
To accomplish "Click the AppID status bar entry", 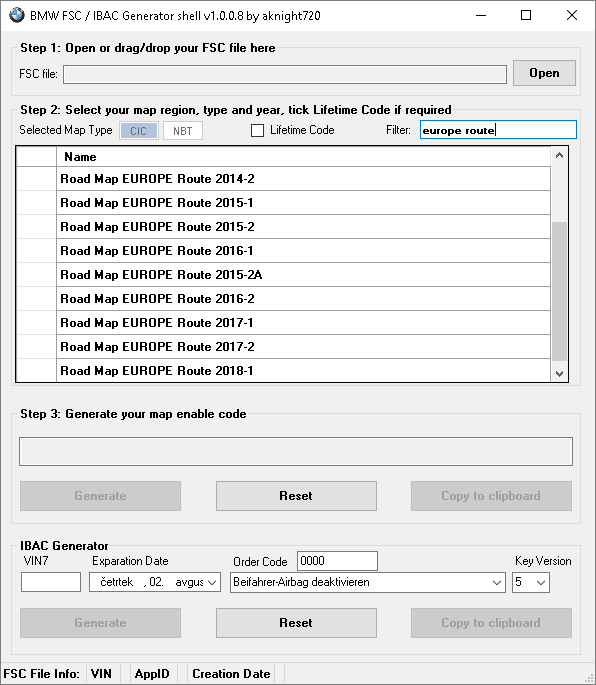I will point(152,674).
